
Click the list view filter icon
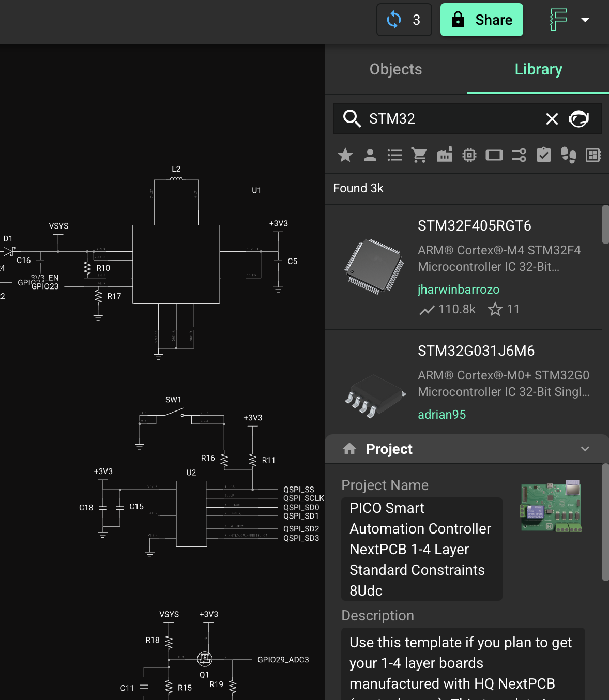pyautogui.click(x=395, y=155)
